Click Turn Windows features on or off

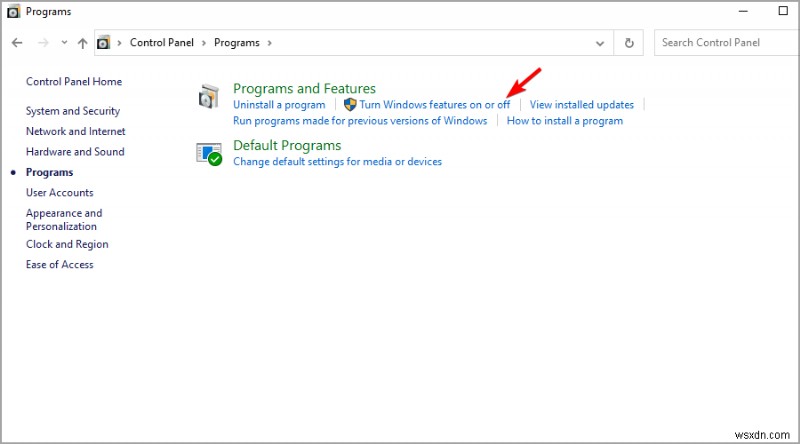tap(435, 105)
